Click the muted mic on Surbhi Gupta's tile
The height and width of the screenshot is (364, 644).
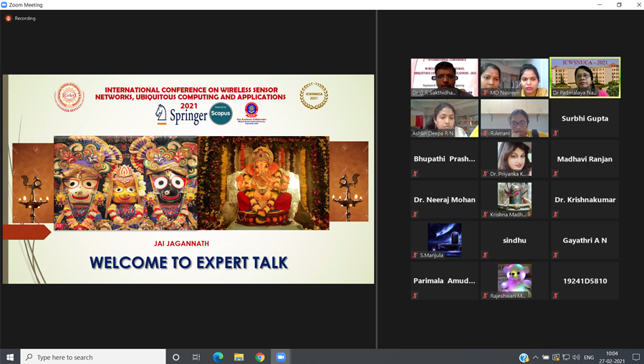(x=556, y=133)
